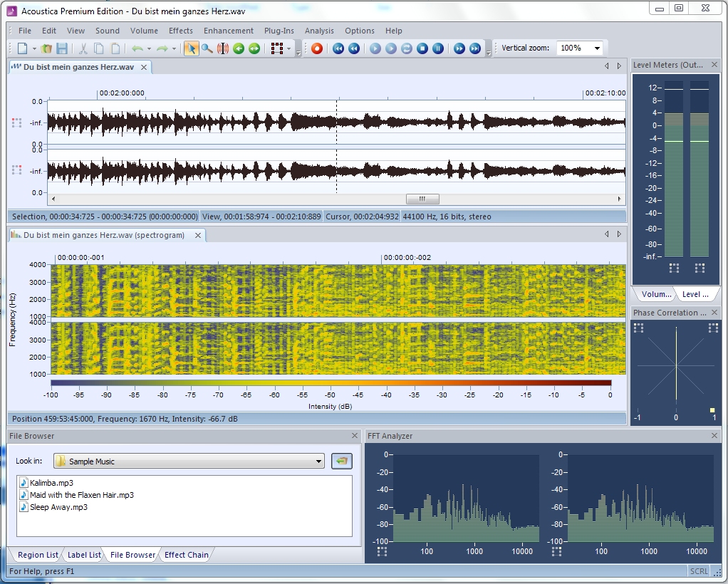Click the folder up button in File Browser
Screen dimensions: 728x584
(342, 462)
